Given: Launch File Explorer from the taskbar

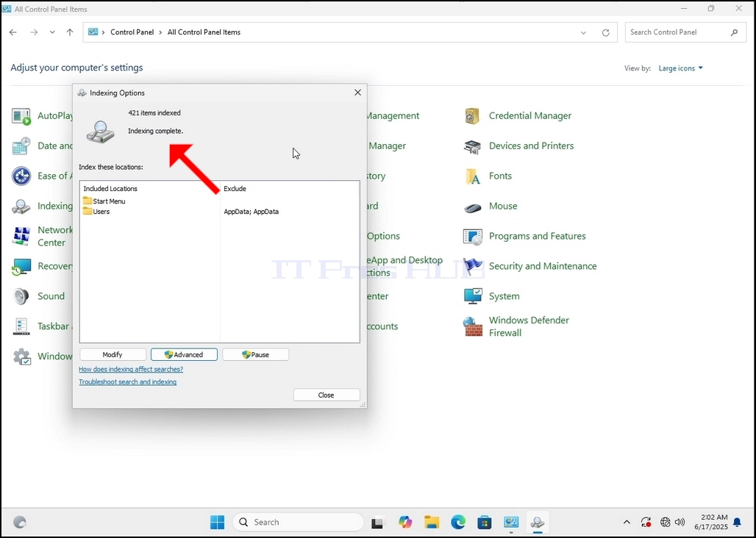Looking at the screenshot, I should pyautogui.click(x=432, y=522).
